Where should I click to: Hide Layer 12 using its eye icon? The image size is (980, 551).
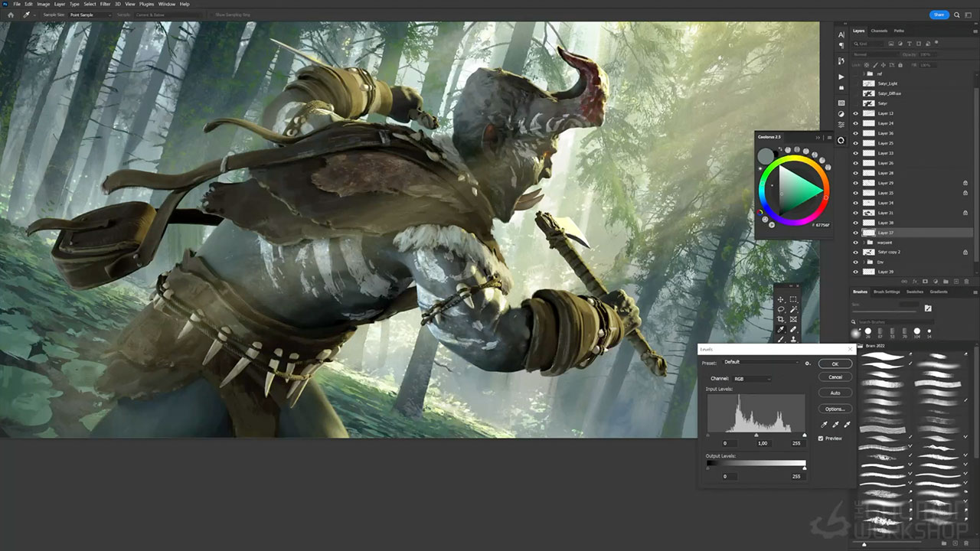point(856,113)
